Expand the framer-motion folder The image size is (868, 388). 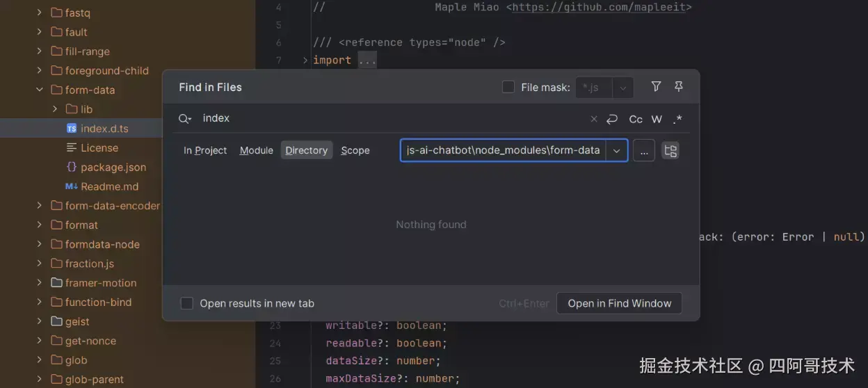pos(40,283)
